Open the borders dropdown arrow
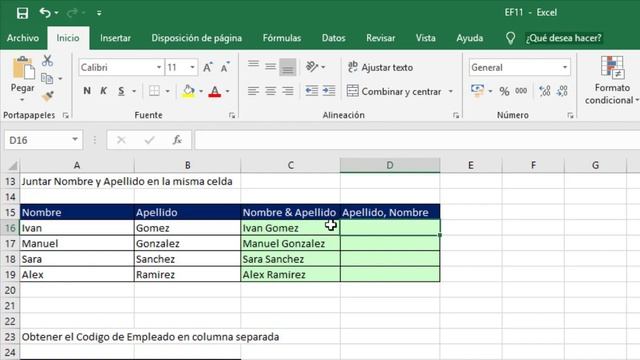 click(x=167, y=91)
